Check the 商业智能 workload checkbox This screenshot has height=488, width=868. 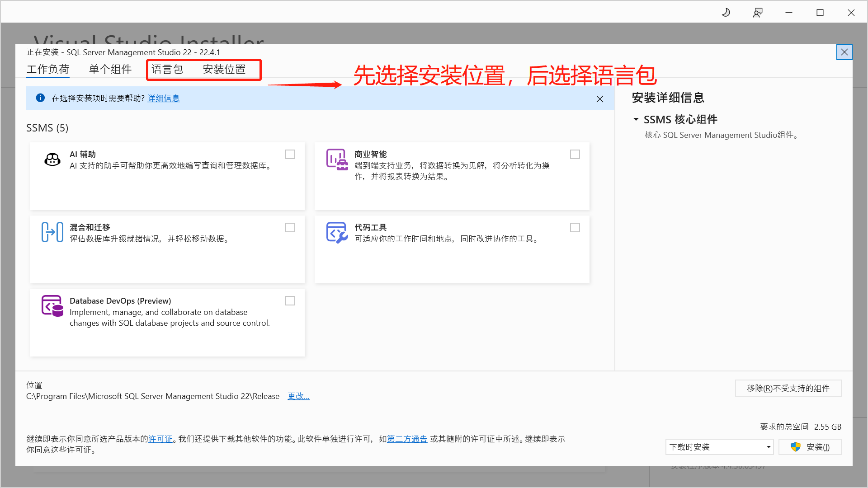pos(575,155)
